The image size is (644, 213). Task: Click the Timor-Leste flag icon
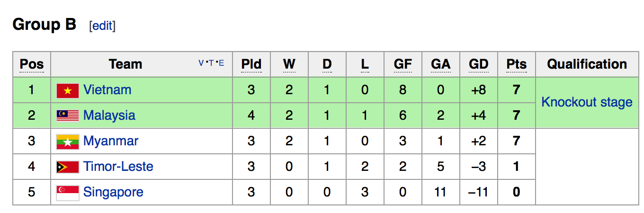[x=67, y=167]
